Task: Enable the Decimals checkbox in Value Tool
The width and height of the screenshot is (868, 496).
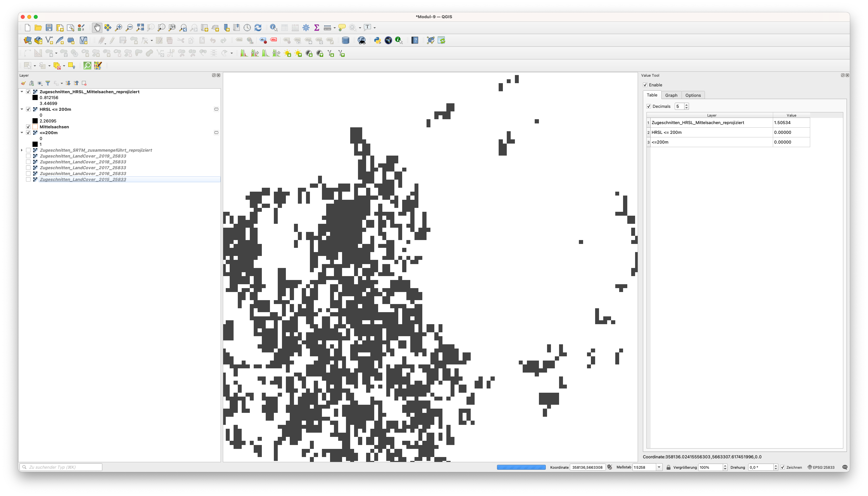Action: click(x=649, y=106)
